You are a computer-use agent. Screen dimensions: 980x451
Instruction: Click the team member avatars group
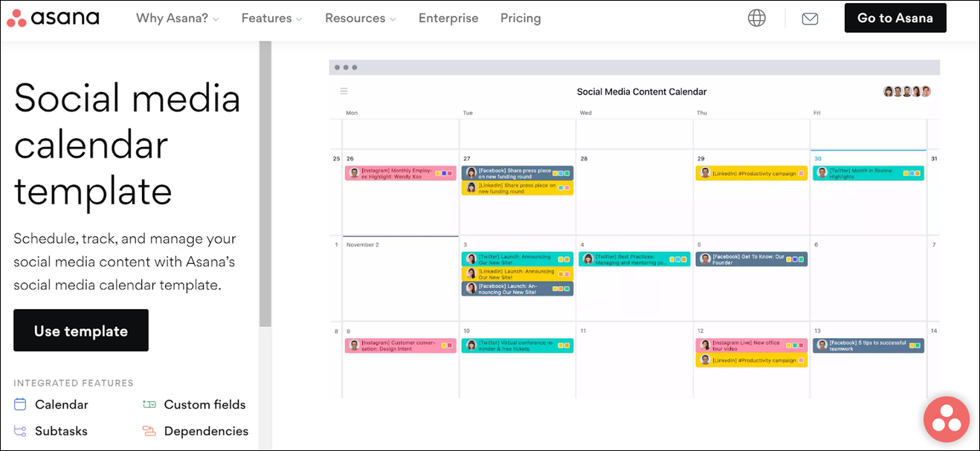[906, 91]
